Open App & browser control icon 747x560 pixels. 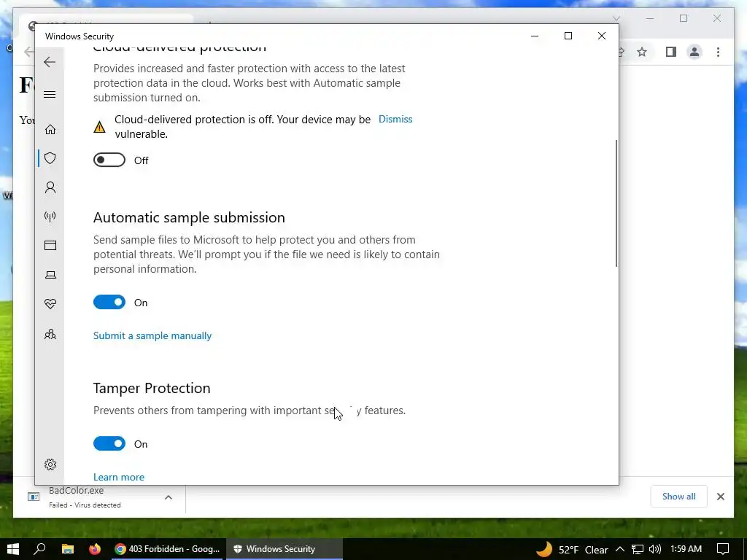50,245
